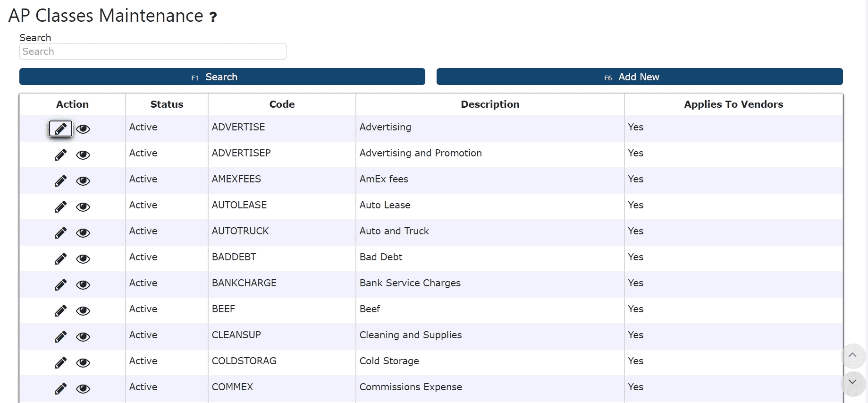View the AUTOLEASE class
The width and height of the screenshot is (868, 403).
pos(83,207)
